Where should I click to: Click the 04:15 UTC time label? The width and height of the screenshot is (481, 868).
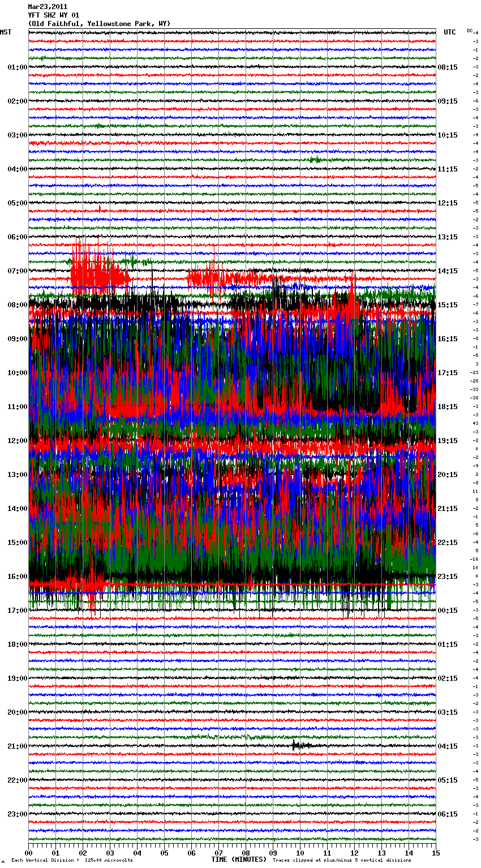[448, 746]
